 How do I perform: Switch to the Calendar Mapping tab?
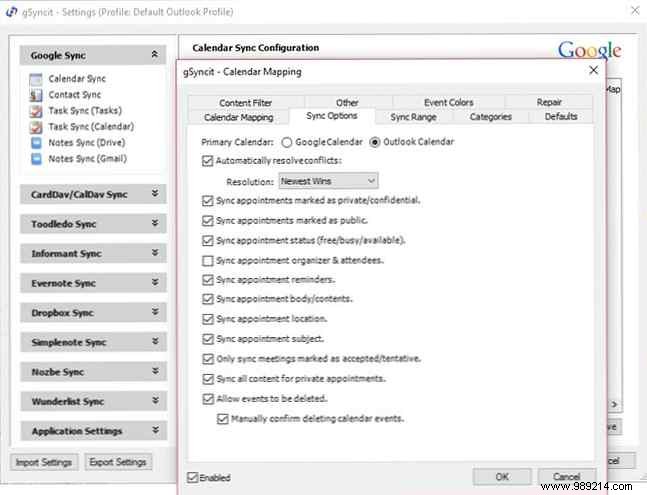(239, 118)
